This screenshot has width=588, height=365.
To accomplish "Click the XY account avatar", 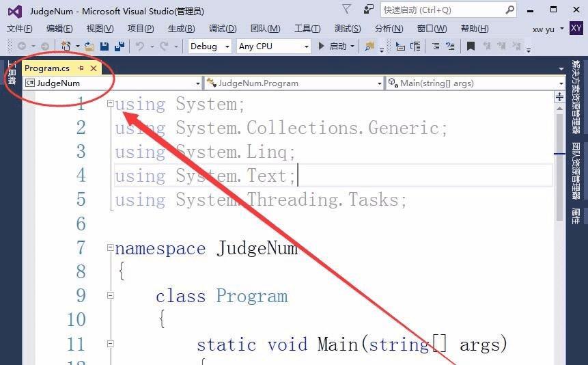I will (576, 28).
